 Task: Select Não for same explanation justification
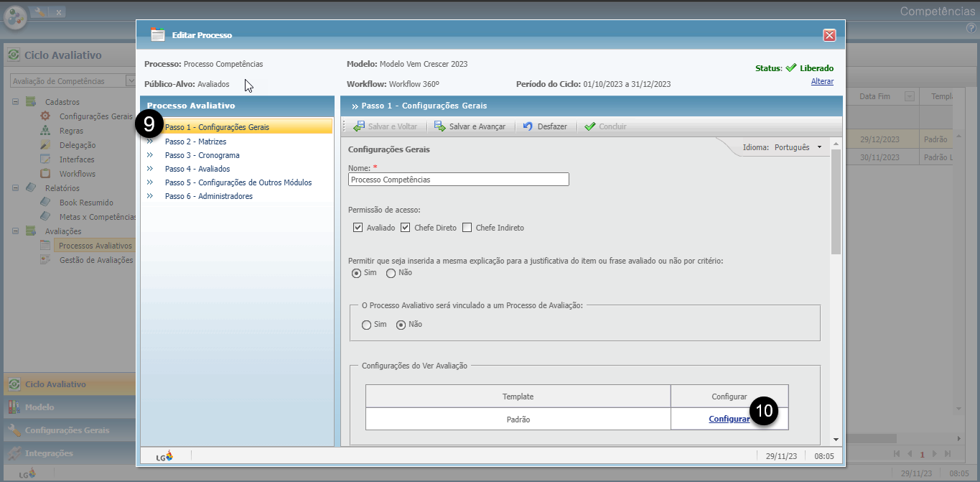[391, 273]
